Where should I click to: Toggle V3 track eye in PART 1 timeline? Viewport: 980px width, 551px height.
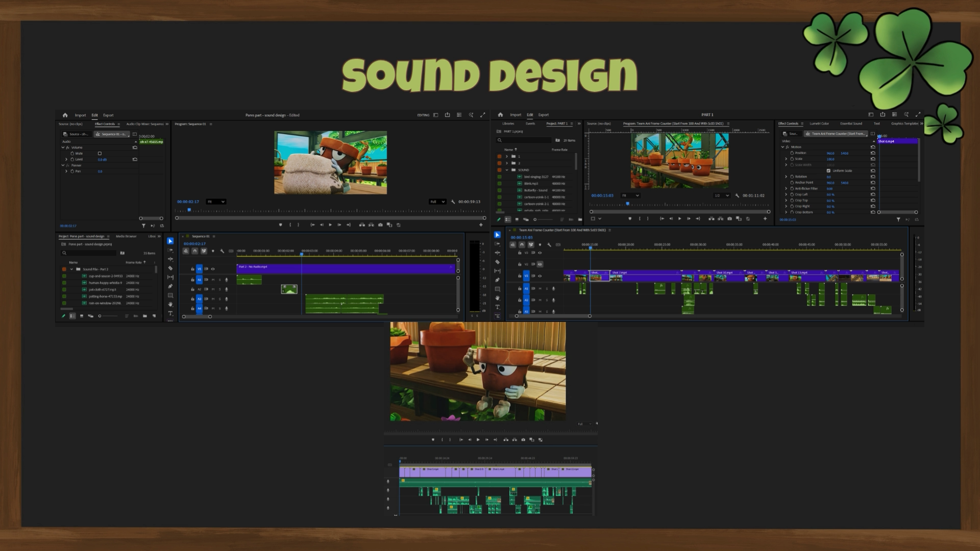540,253
